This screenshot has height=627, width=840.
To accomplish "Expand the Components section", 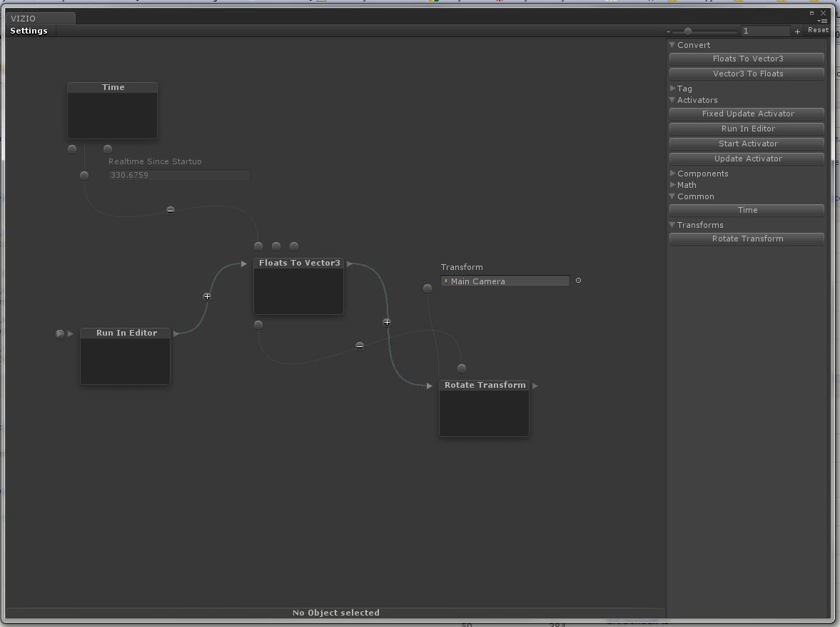I will click(672, 174).
